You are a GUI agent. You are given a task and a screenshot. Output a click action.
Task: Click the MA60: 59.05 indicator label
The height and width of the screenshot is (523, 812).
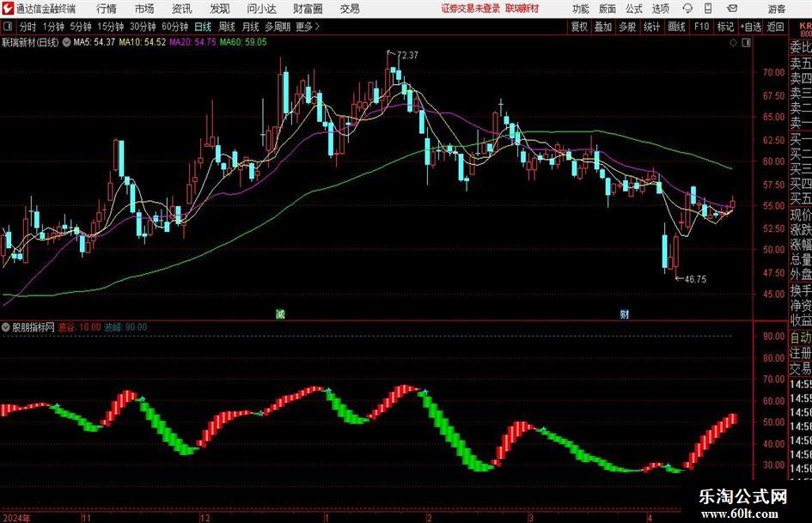coord(243,42)
